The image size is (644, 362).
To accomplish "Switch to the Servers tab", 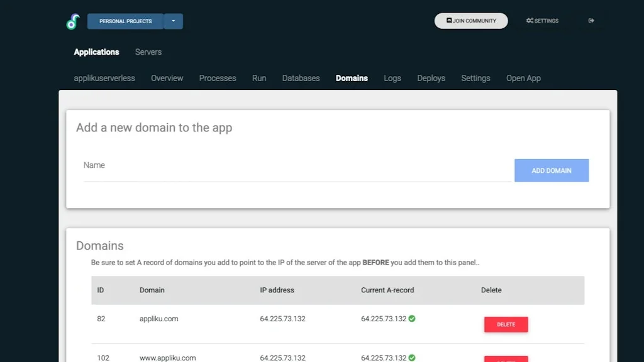I will (x=148, y=52).
